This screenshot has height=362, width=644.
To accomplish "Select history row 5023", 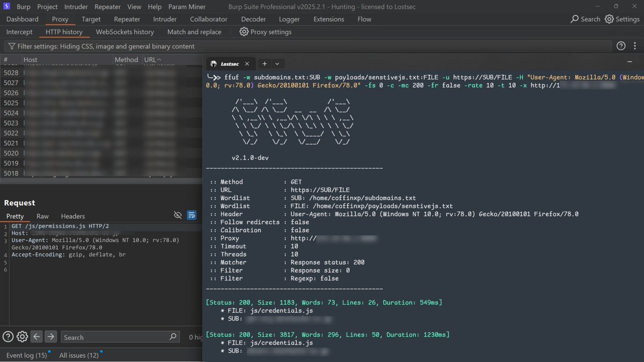I will [101, 123].
